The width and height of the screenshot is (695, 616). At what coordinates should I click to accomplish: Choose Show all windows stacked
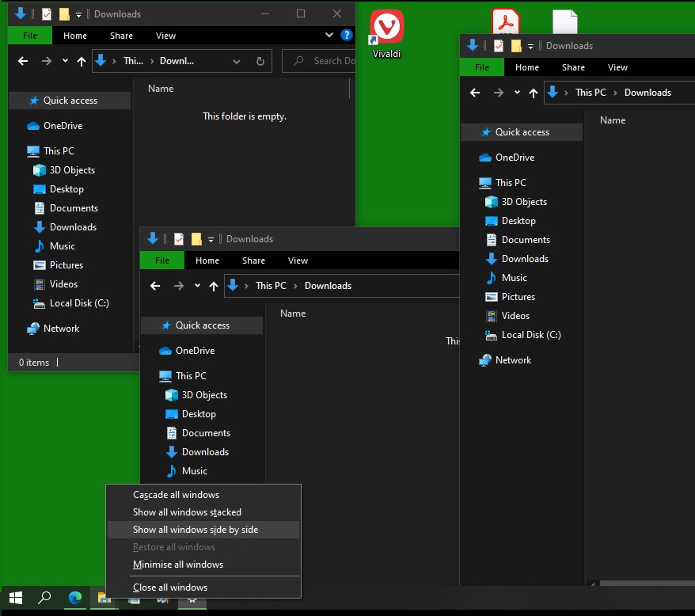(x=203, y=512)
